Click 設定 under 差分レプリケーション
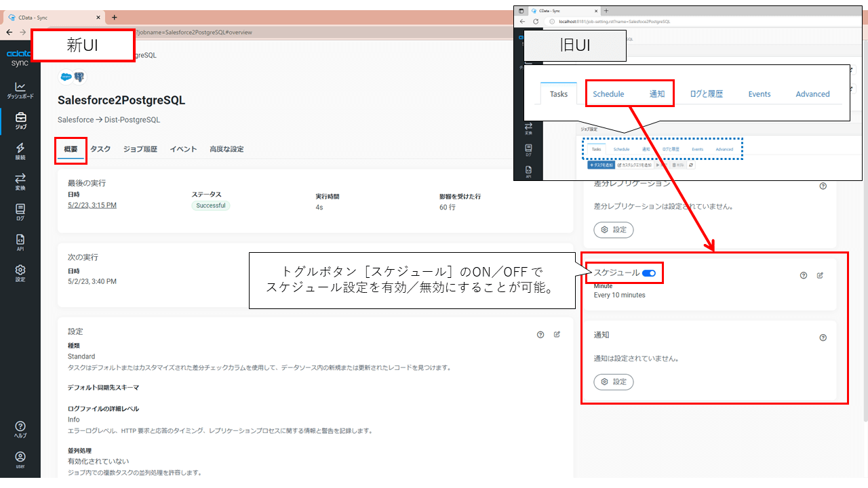Viewport: 868px width, 488px height. coord(613,230)
